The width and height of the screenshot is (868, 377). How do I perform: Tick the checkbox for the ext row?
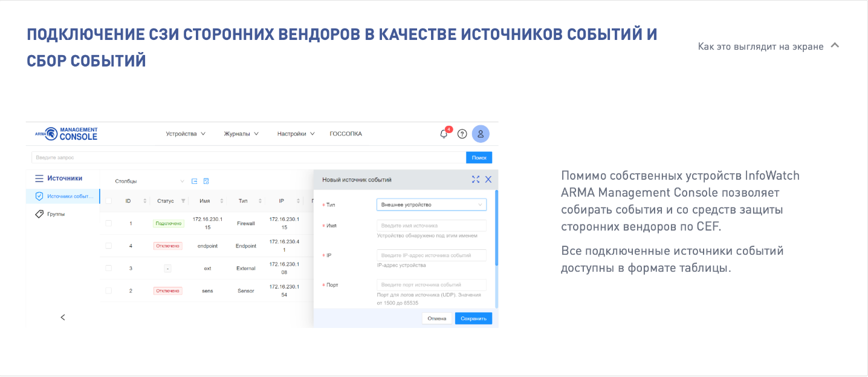point(109,268)
